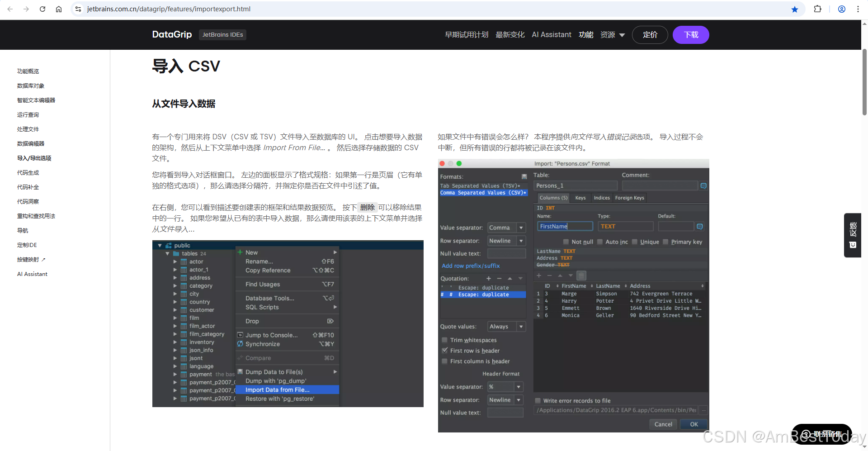868x451 pixels.
Task: Move the column up with triangle icon
Action: (560, 275)
